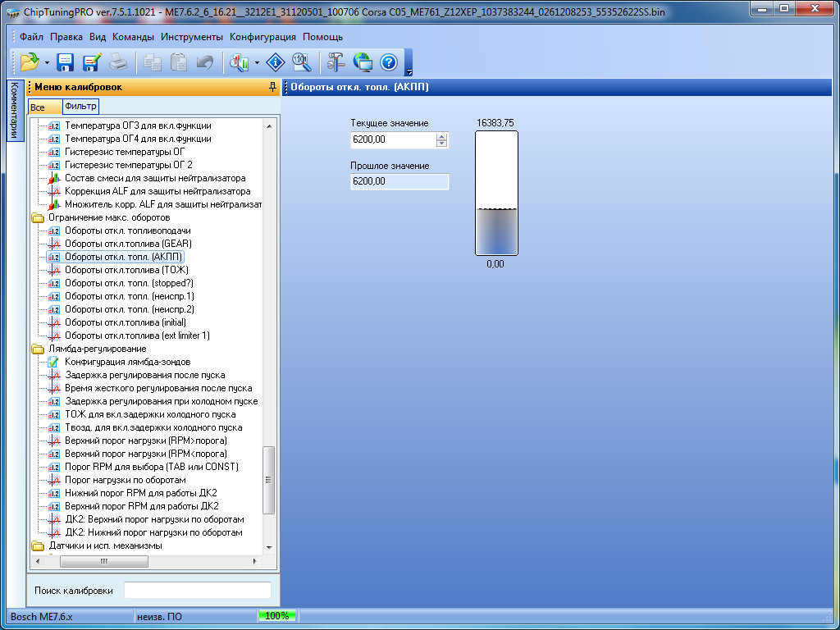The height and width of the screenshot is (630, 840).
Task: Open the Комментарии side panel tab
Action: [14, 111]
